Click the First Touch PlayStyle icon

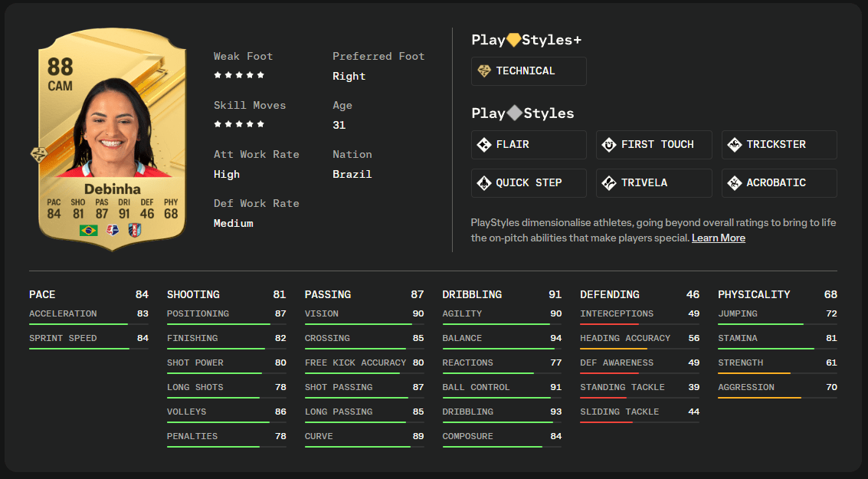[x=609, y=145]
